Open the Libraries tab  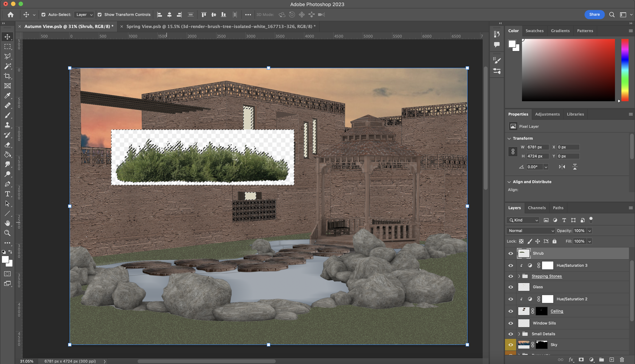pyautogui.click(x=575, y=114)
